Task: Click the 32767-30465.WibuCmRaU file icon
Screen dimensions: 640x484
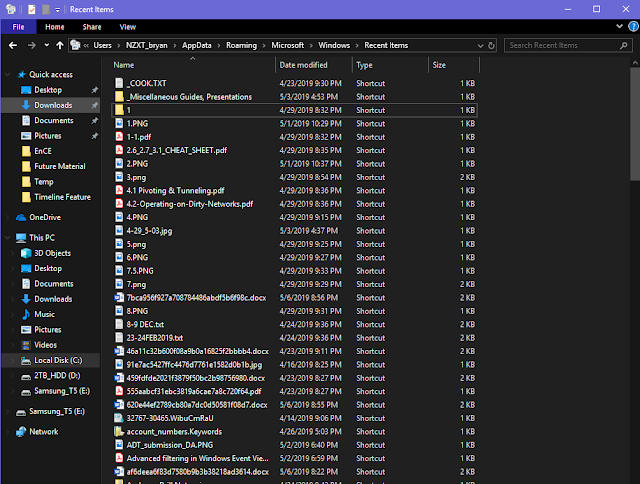Action: (119, 418)
